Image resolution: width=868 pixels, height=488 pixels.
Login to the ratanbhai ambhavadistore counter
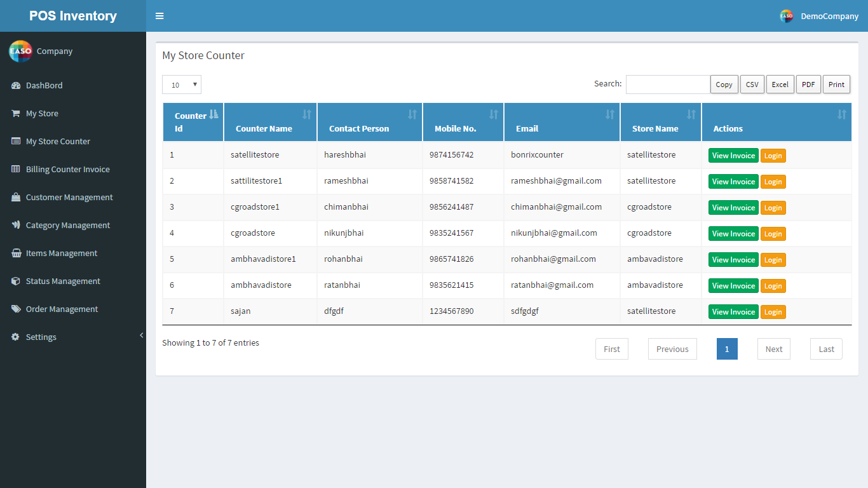pyautogui.click(x=773, y=286)
